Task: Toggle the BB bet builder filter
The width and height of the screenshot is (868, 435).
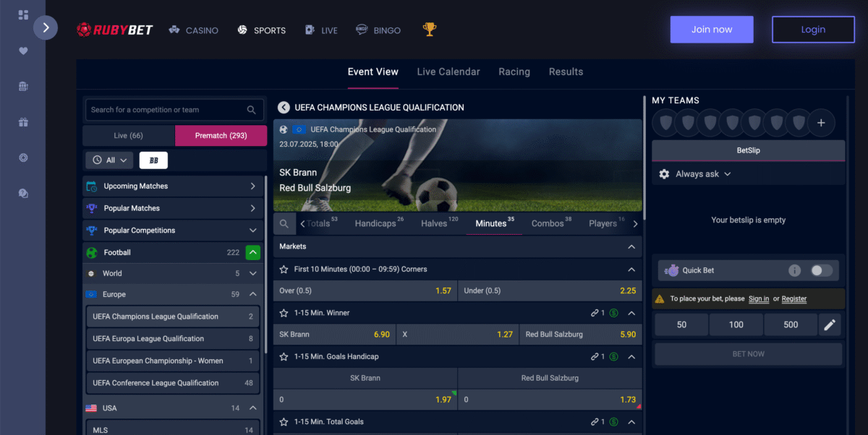Action: point(153,160)
